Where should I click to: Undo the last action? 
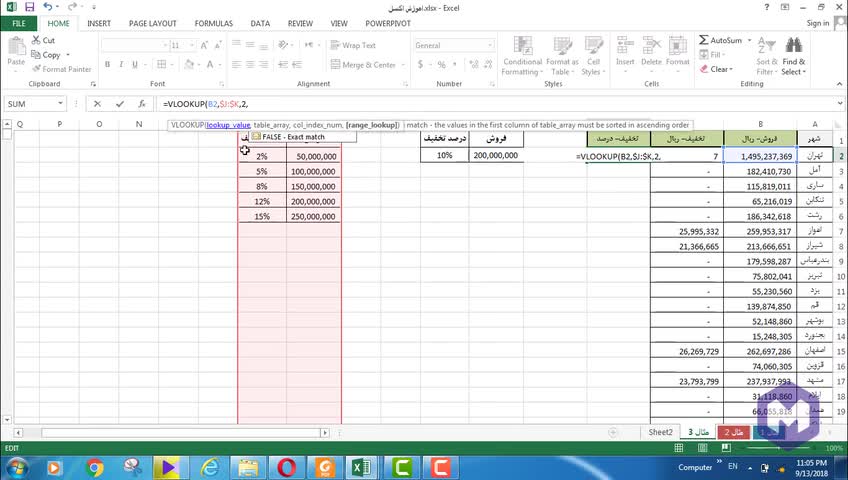coord(48,7)
